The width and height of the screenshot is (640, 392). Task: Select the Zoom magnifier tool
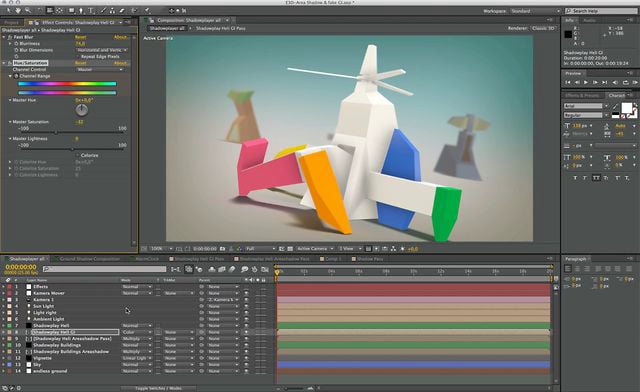click(x=28, y=10)
